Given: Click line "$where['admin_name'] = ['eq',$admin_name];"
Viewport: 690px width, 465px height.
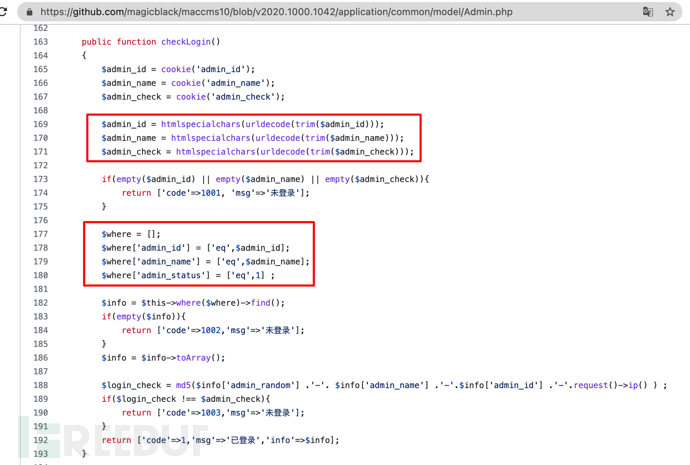Looking at the screenshot, I should pos(206,261).
